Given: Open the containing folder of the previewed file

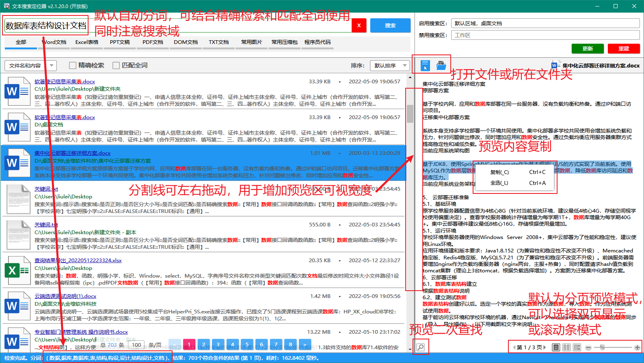Looking at the screenshot, I should coord(441,65).
